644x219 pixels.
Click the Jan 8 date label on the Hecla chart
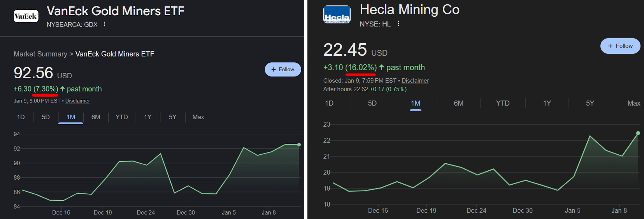pos(619,210)
